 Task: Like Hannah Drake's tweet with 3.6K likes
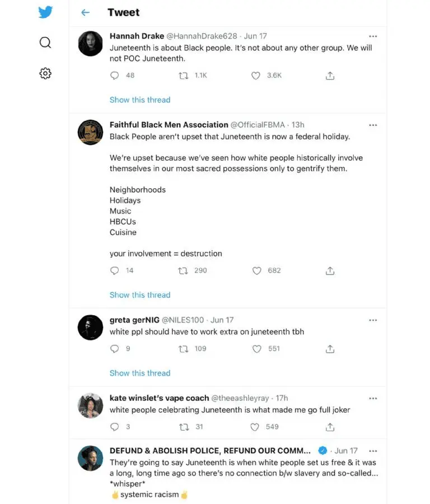click(x=256, y=76)
